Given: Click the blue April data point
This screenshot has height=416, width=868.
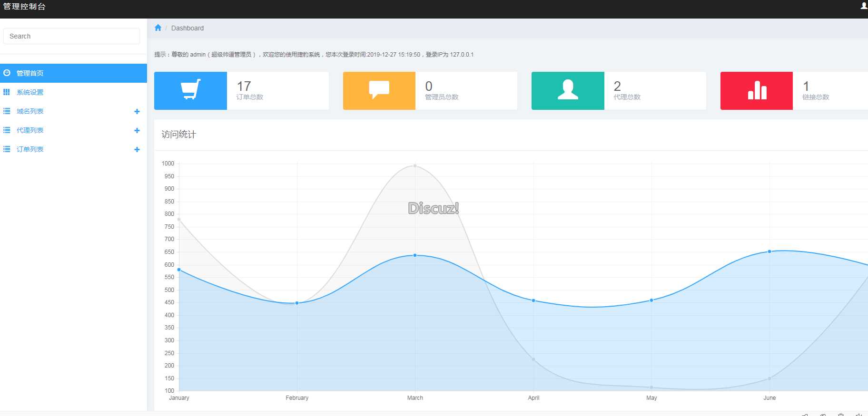Looking at the screenshot, I should click(533, 300).
